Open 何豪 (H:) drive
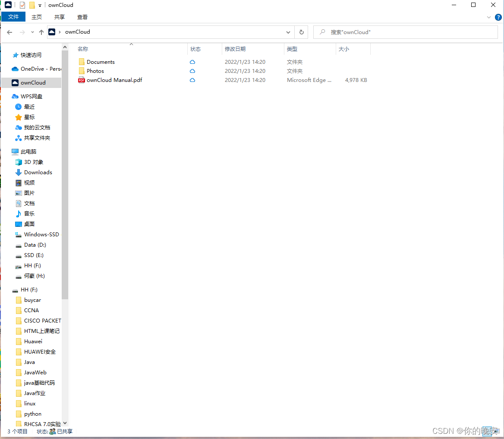This screenshot has height=439, width=504. [34, 276]
